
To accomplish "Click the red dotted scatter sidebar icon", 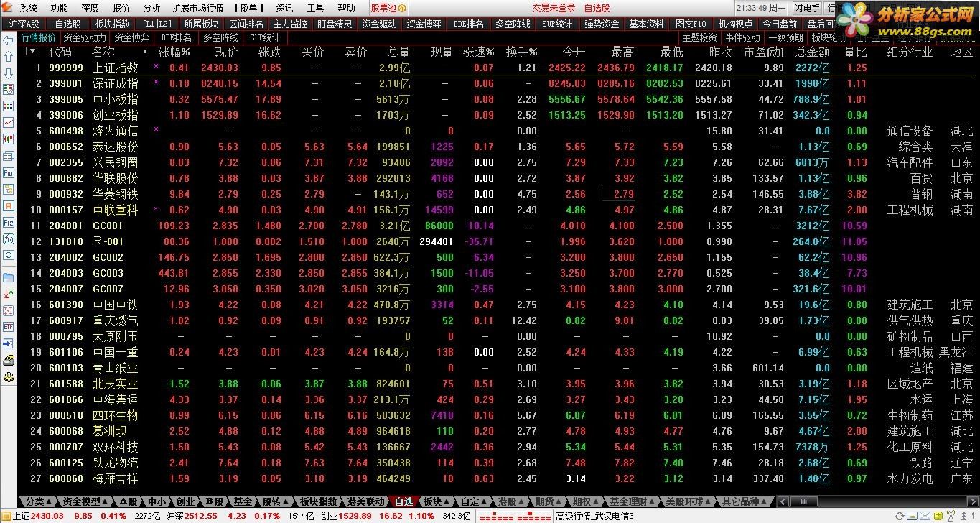I will 8,310.
